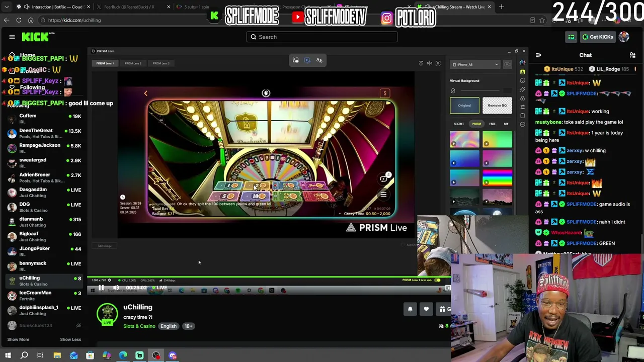The width and height of the screenshot is (644, 362).
Task: Switch to PRISM Lens 1 tab
Action: pos(105,63)
